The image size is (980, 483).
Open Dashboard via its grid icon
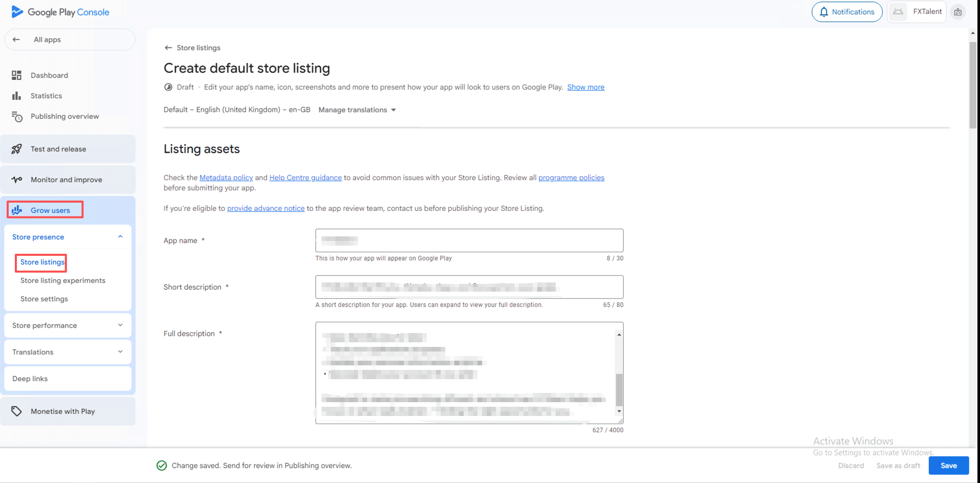tap(16, 75)
